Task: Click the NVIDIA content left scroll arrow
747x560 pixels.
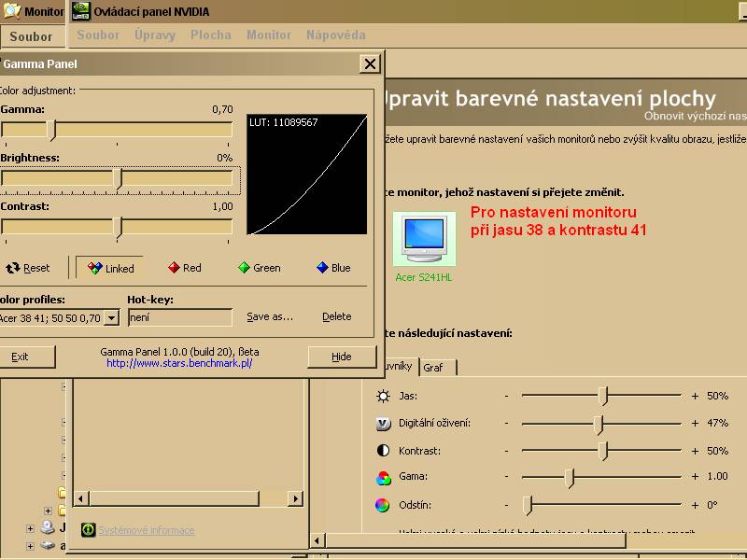Action: (317, 541)
